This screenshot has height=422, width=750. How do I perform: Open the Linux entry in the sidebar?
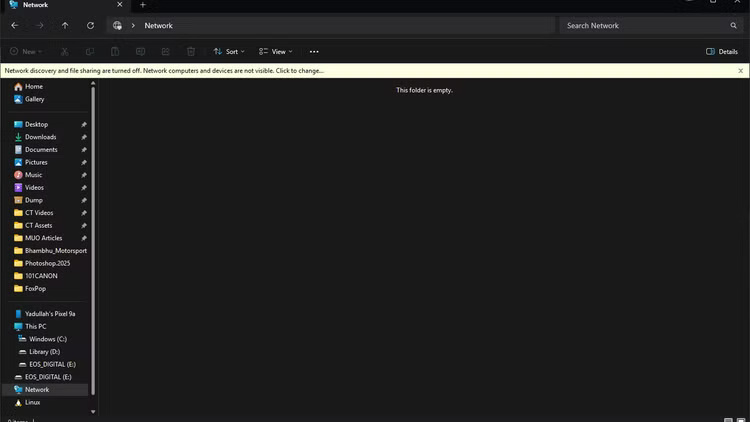coord(33,402)
